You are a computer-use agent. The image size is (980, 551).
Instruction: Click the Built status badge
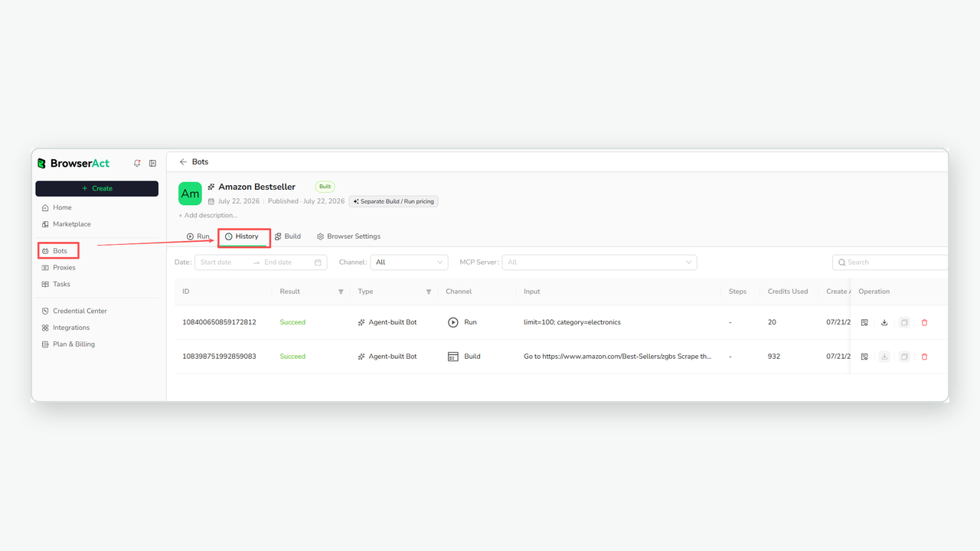click(x=325, y=187)
